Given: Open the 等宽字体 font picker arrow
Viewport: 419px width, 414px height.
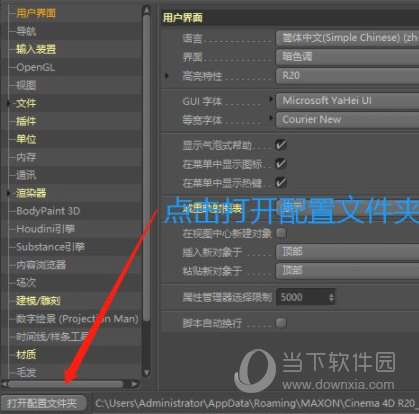Looking at the screenshot, I should coord(271,118).
